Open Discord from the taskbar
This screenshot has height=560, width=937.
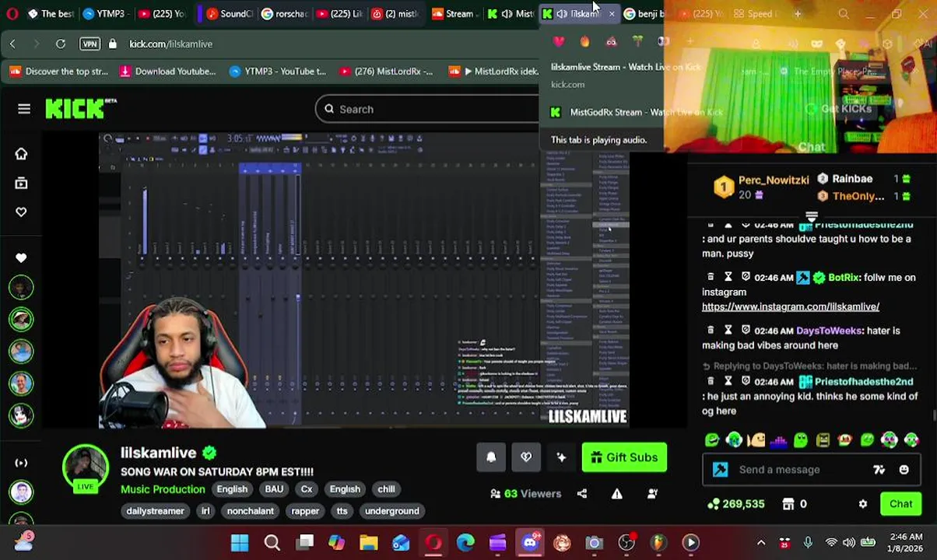530,542
